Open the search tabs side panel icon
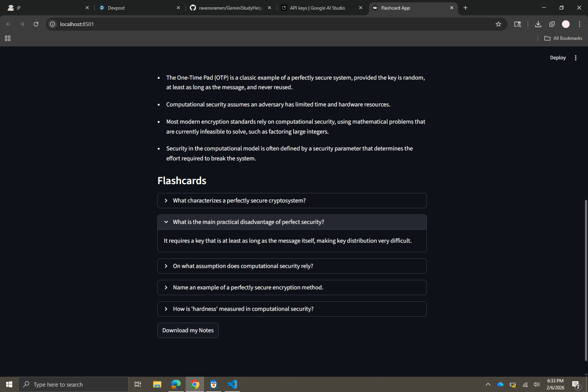The height and width of the screenshot is (392, 588). point(518,24)
